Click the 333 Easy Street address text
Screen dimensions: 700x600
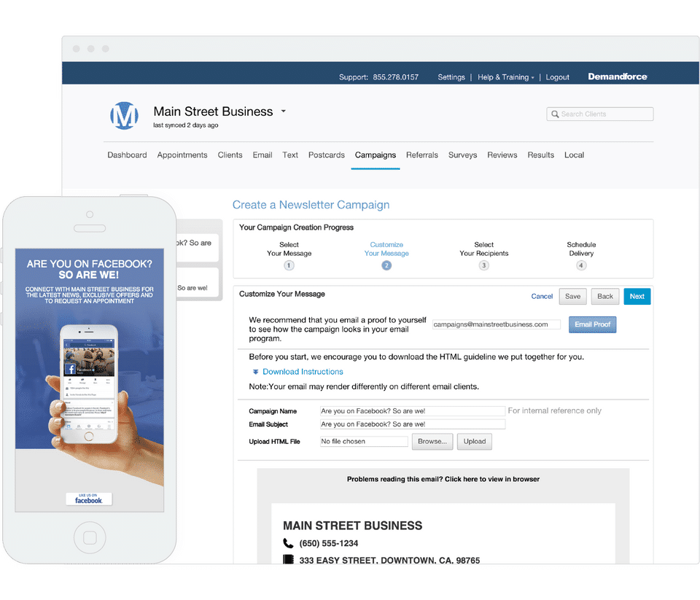pyautogui.click(x=389, y=561)
